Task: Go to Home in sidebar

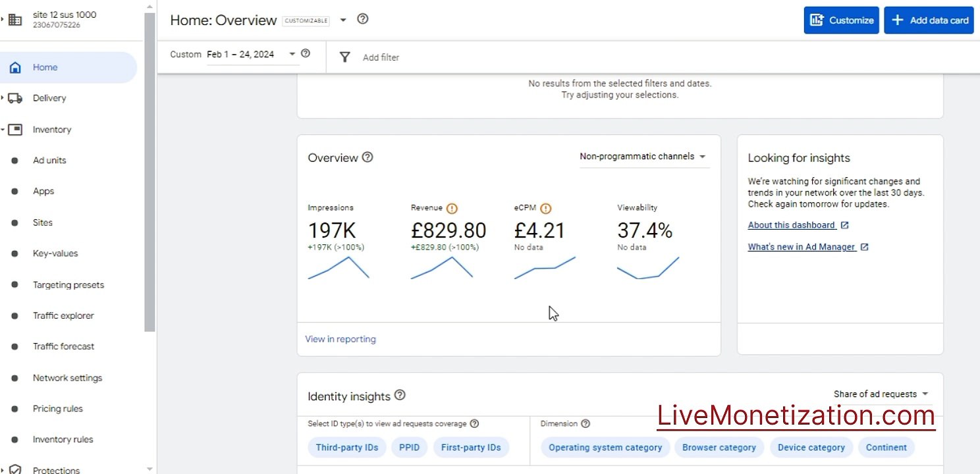Action: pos(68,67)
